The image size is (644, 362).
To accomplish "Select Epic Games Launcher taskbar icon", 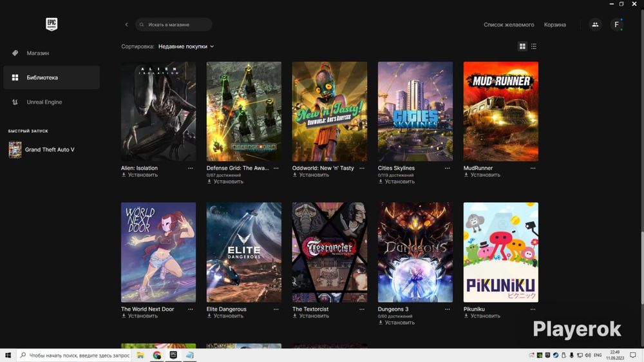I will 173,355.
